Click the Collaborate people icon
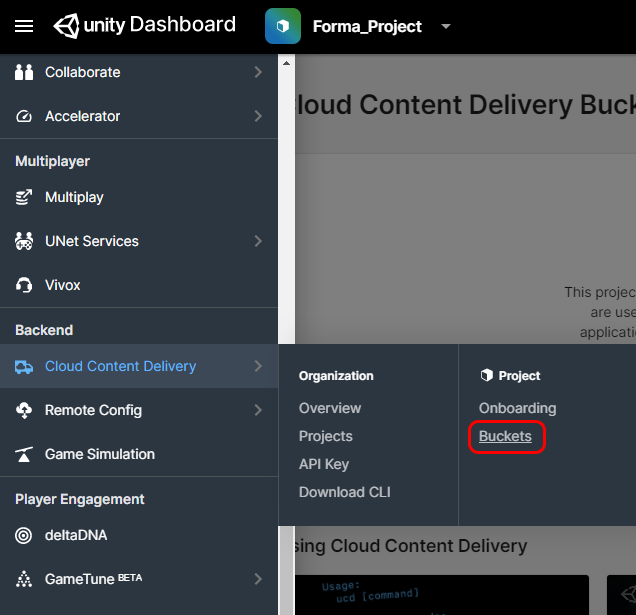 tap(24, 72)
